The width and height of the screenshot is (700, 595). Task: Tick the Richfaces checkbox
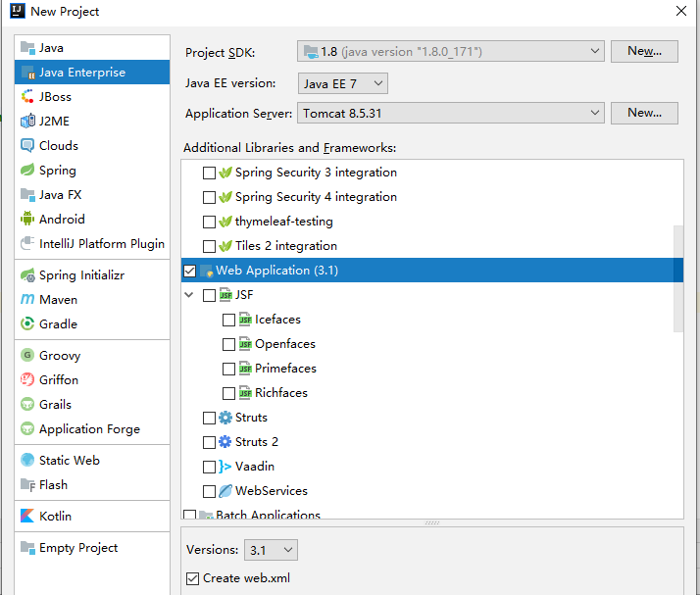(x=228, y=394)
